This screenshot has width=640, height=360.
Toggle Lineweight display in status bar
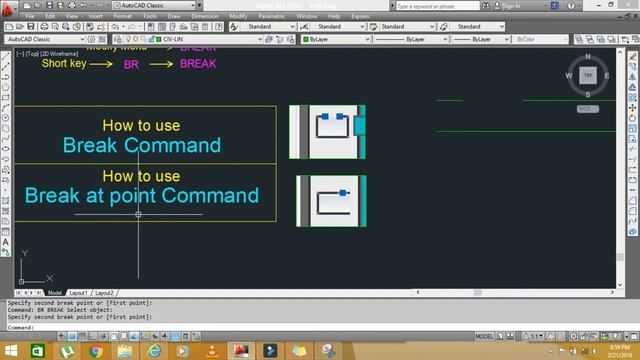click(165, 336)
